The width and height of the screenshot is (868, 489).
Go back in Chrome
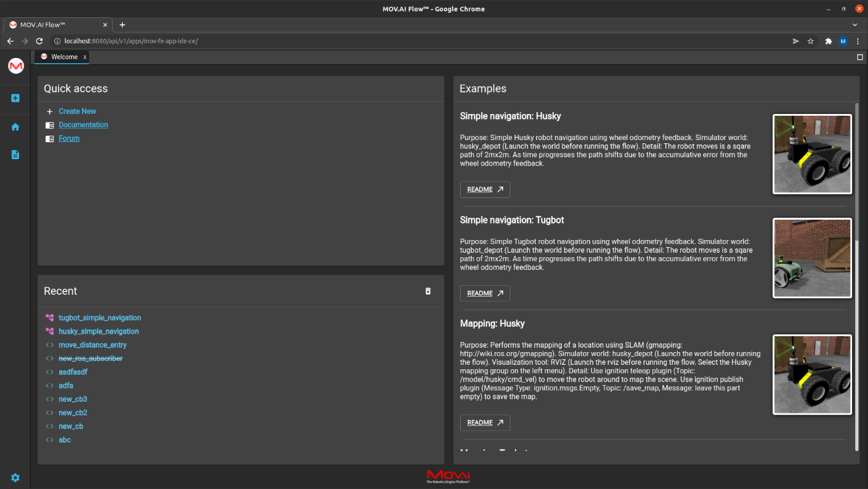click(10, 41)
